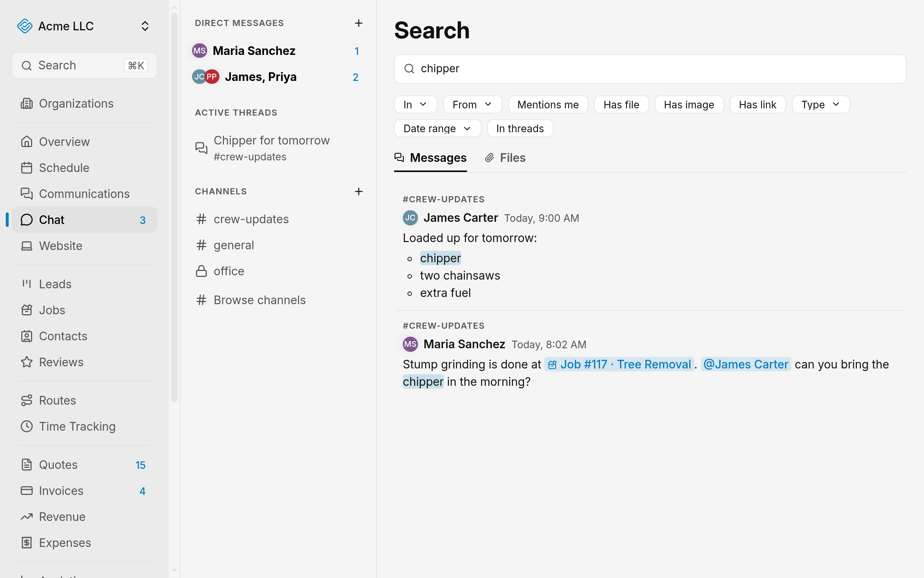
Task: Click the Acme LLC logo icon
Action: point(25,26)
